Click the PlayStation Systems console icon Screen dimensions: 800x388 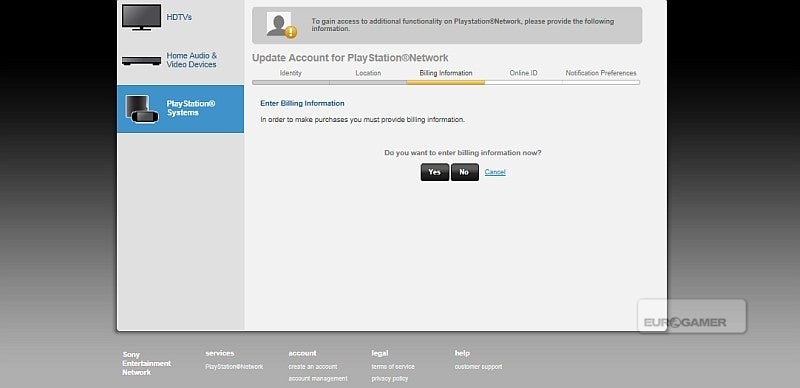click(x=142, y=109)
